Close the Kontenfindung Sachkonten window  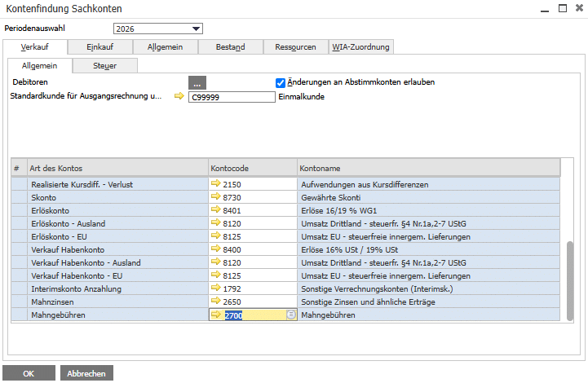point(579,8)
